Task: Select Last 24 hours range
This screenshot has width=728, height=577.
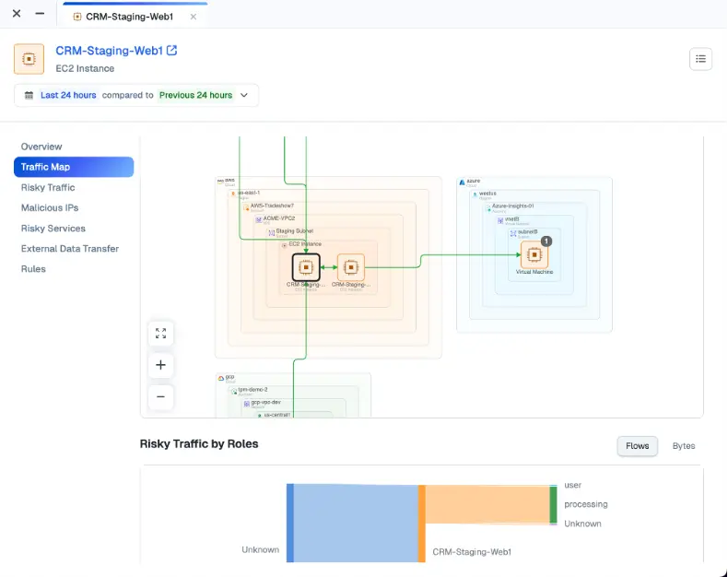Action: click(x=68, y=95)
